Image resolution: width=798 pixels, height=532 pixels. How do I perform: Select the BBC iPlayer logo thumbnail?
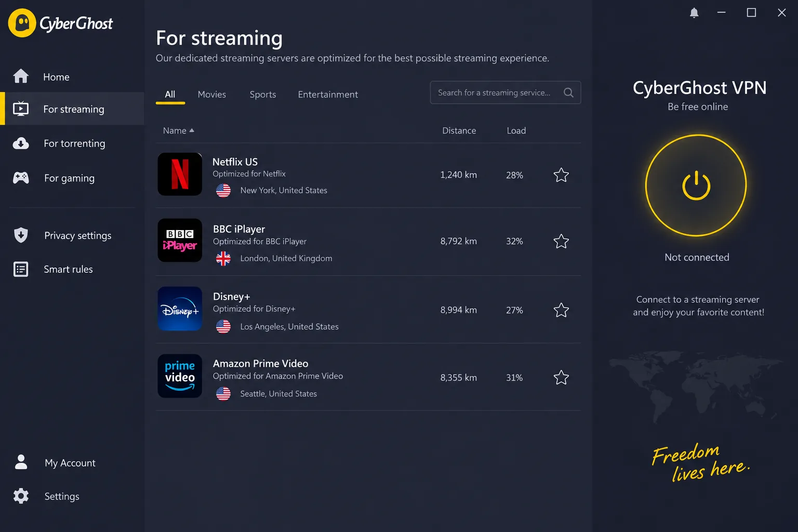click(x=180, y=240)
